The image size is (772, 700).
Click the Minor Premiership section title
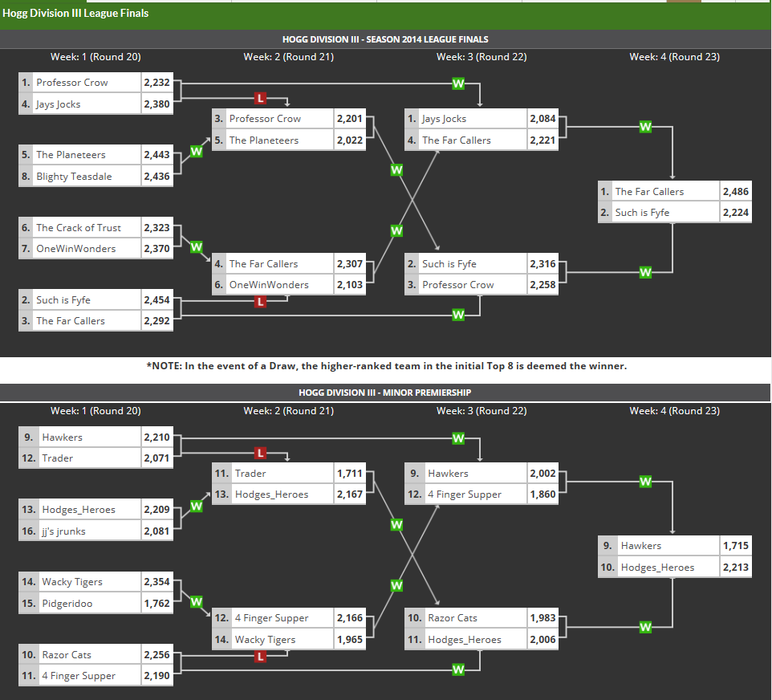pyautogui.click(x=385, y=393)
